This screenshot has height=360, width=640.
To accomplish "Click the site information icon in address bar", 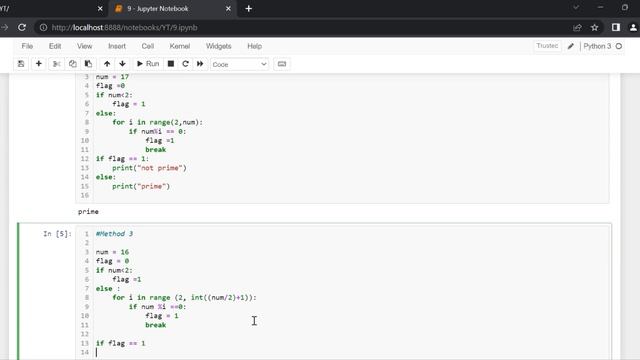I will (x=43, y=27).
